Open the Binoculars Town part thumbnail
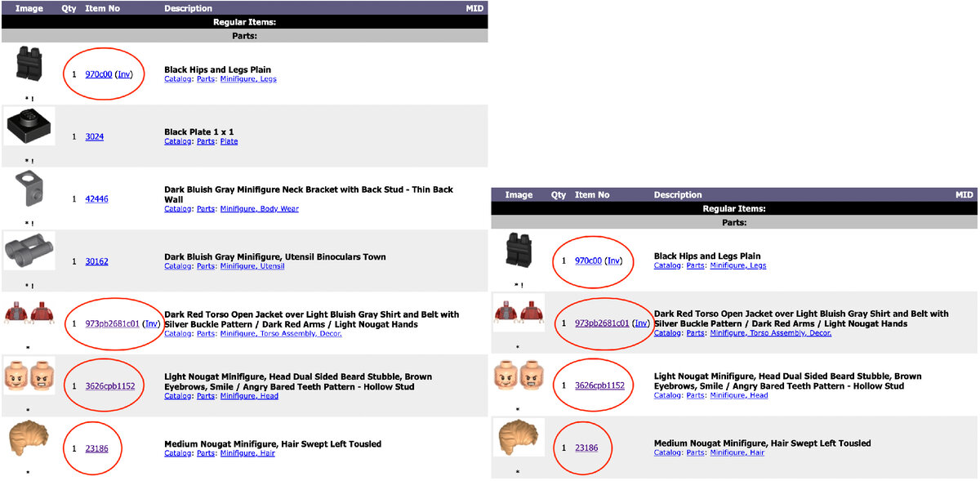The width and height of the screenshot is (980, 481). click(29, 251)
